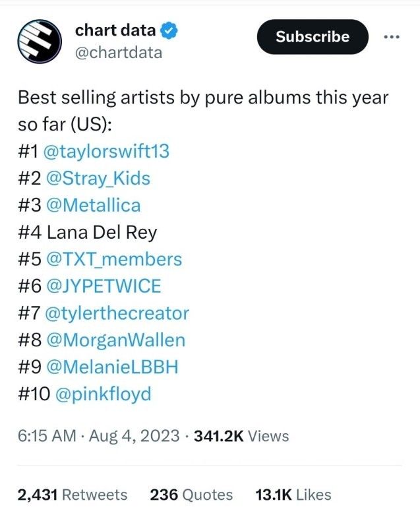Click the @MorganWallen mention
This screenshot has width=420, height=515.
[114, 340]
